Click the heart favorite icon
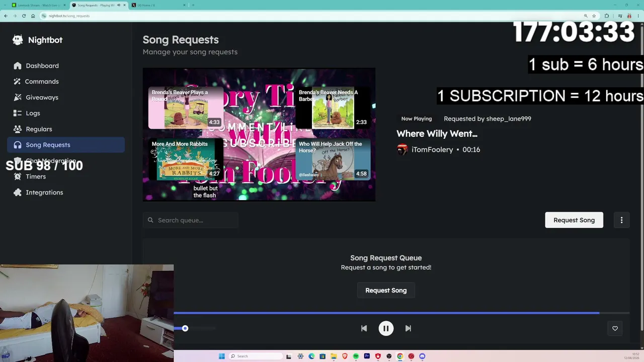This screenshot has width=644, height=362. 615,328
